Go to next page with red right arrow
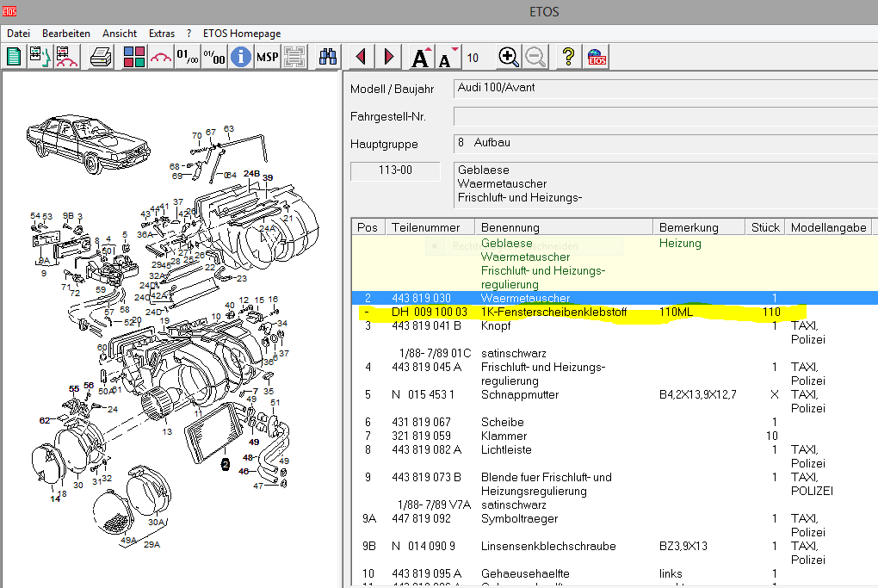The image size is (878, 588). pos(389,58)
